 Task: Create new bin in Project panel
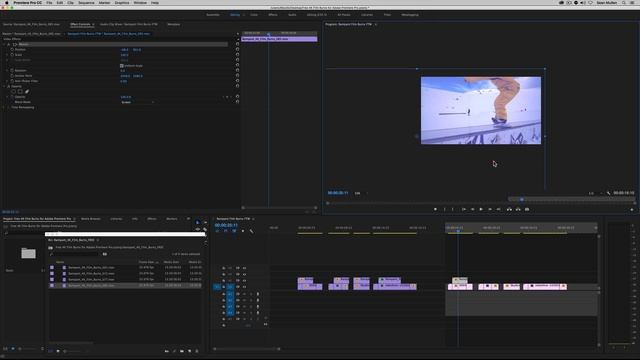(182, 351)
